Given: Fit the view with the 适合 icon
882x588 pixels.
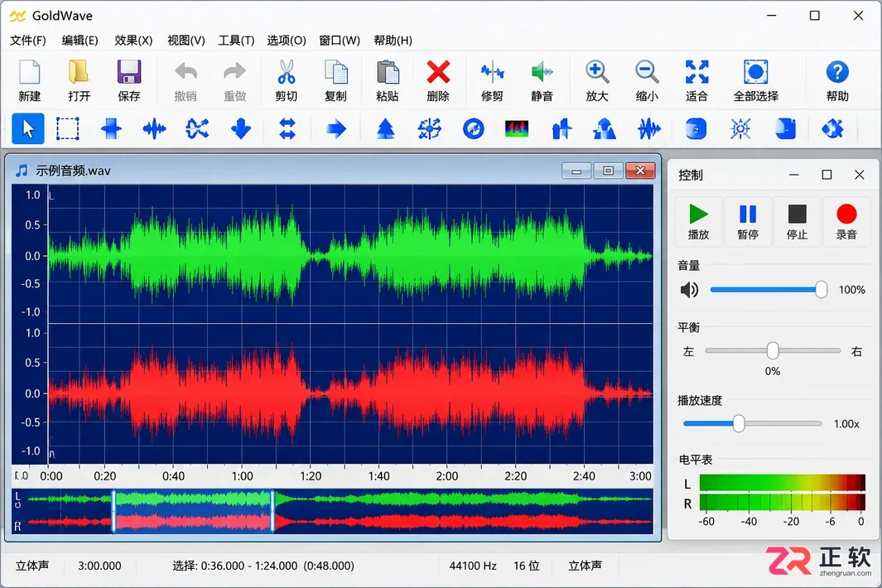Looking at the screenshot, I should pyautogui.click(x=697, y=72).
